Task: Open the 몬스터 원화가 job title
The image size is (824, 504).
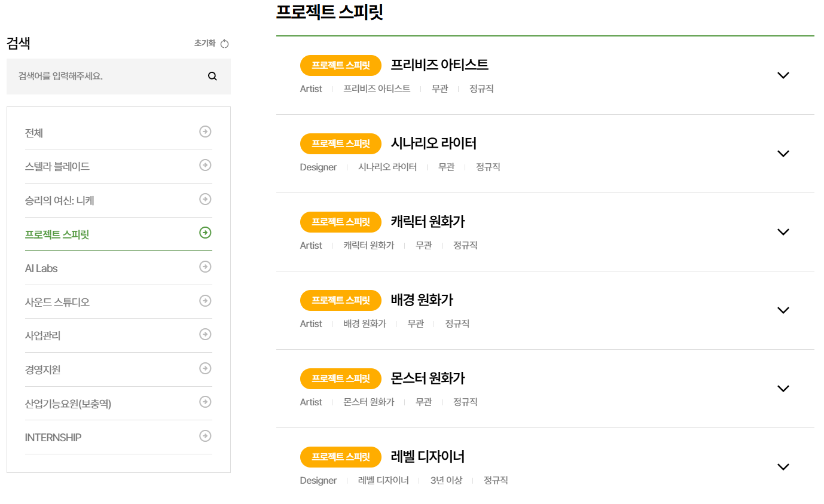Action: click(428, 378)
